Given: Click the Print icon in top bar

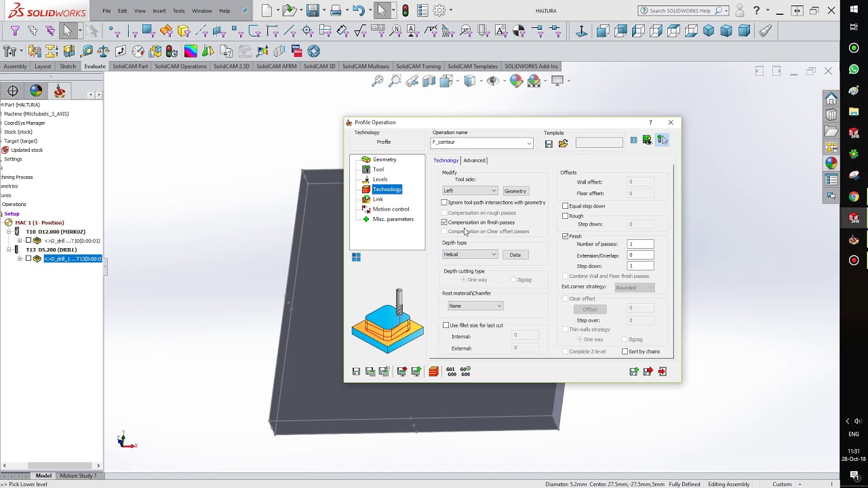Looking at the screenshot, I should coord(336,10).
